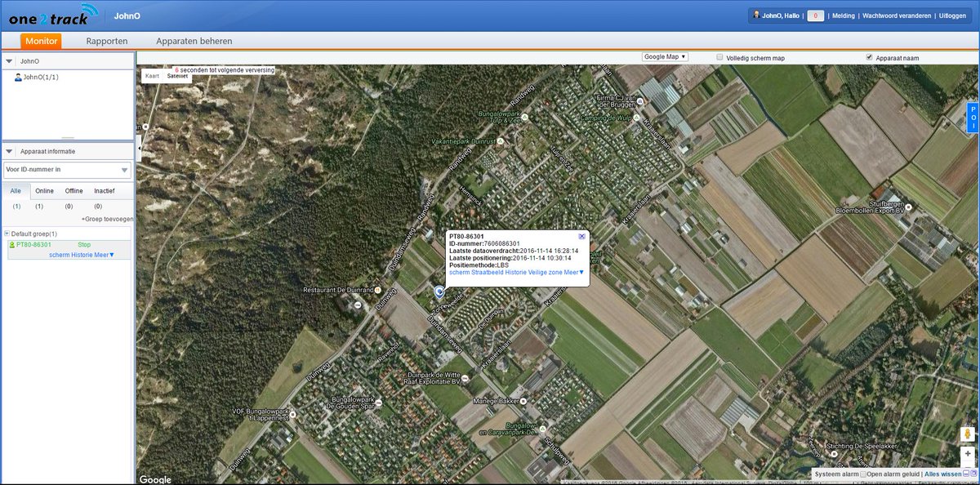Screen dimensions: 980x485
Task: Click the user icon beside JohnO, Hallo
Action: [x=756, y=16]
